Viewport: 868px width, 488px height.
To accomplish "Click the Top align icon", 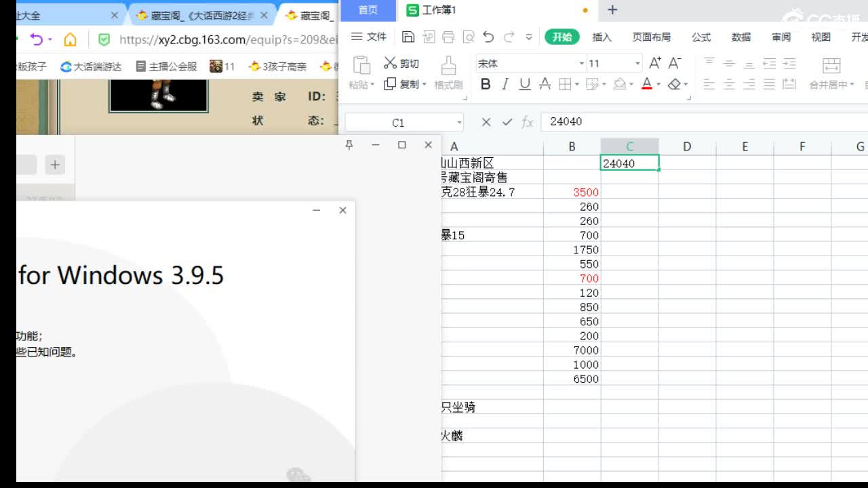I will coord(709,63).
